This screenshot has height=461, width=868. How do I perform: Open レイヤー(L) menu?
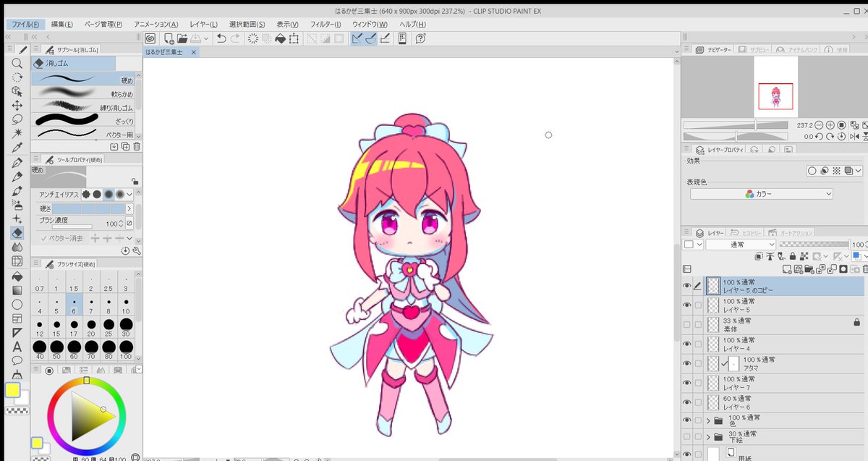203,24
